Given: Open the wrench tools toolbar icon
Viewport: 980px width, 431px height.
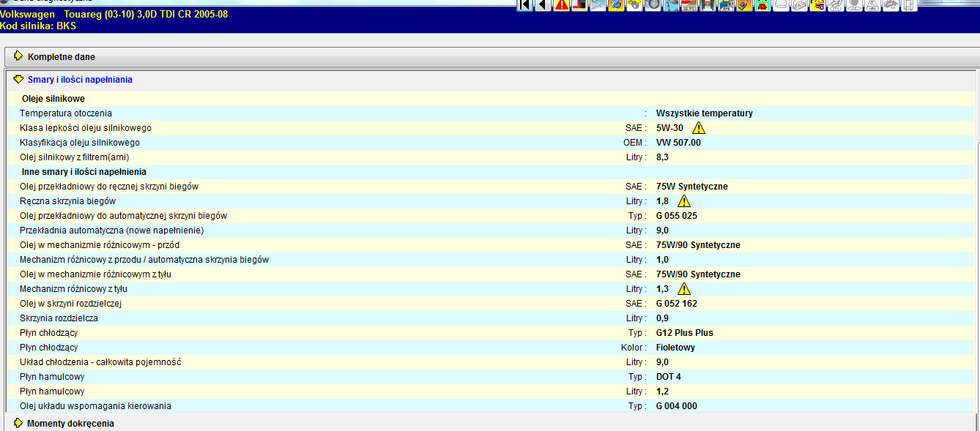Looking at the screenshot, I should (x=597, y=6).
